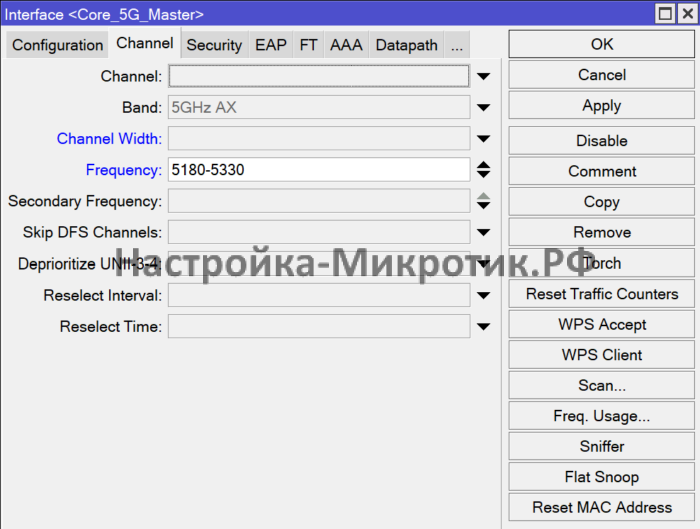Expand the Reselect Time dropdown arrow
This screenshot has width=700, height=529.
[483, 326]
